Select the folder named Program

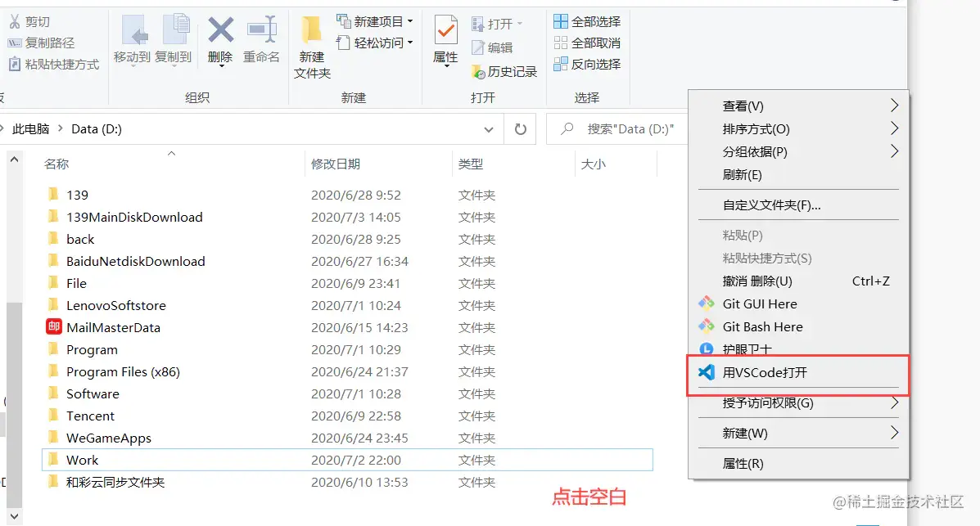92,350
